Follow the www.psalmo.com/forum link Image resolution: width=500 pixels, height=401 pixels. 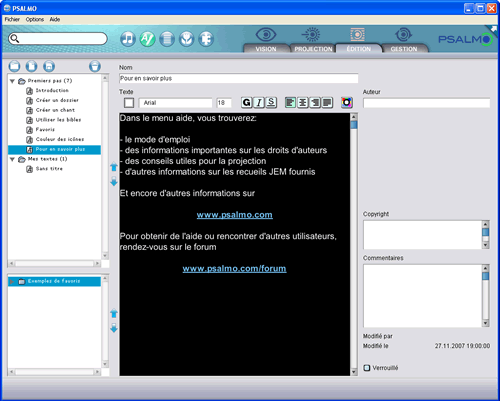234,269
